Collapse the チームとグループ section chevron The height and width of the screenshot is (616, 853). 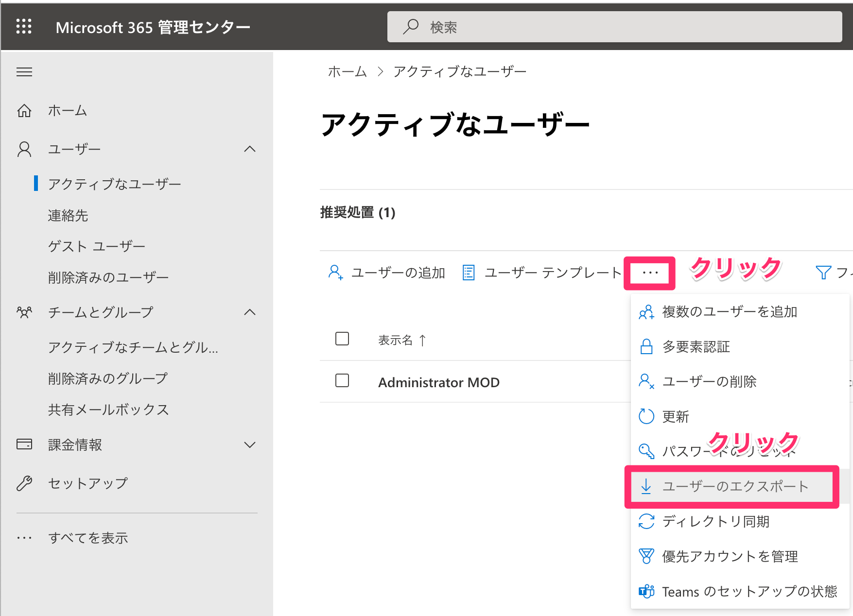(250, 312)
